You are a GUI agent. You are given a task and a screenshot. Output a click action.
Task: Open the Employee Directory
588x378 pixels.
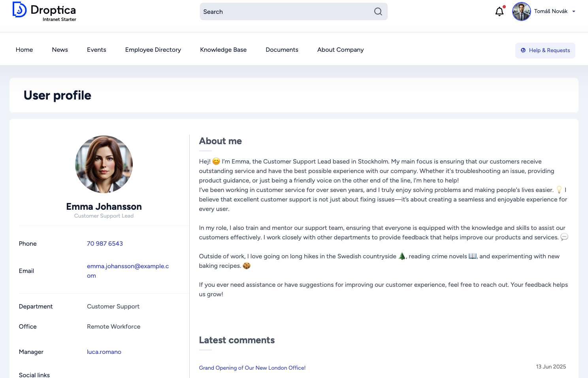[x=153, y=50]
